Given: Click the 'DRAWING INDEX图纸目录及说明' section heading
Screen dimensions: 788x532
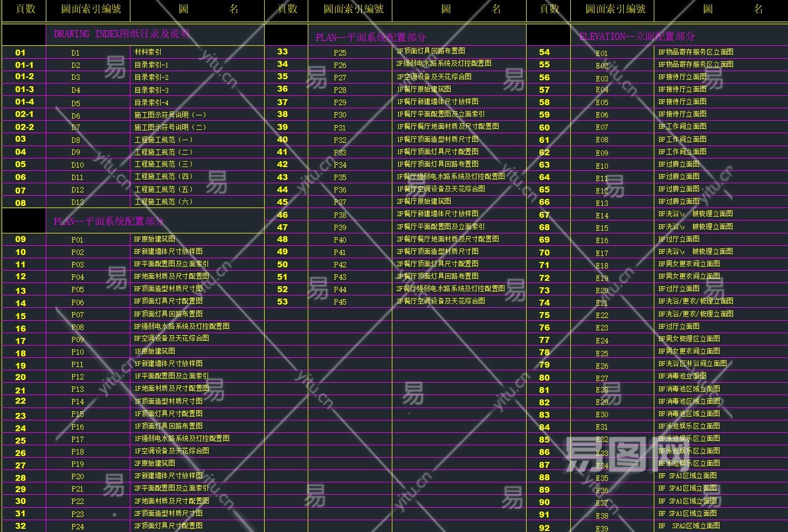Looking at the screenshot, I should (122, 34).
